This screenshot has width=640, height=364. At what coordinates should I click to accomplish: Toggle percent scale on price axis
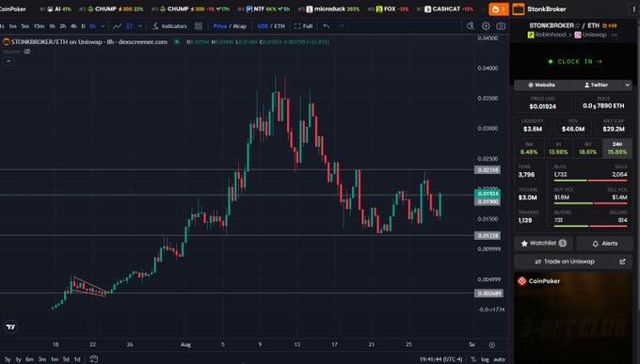point(473,359)
